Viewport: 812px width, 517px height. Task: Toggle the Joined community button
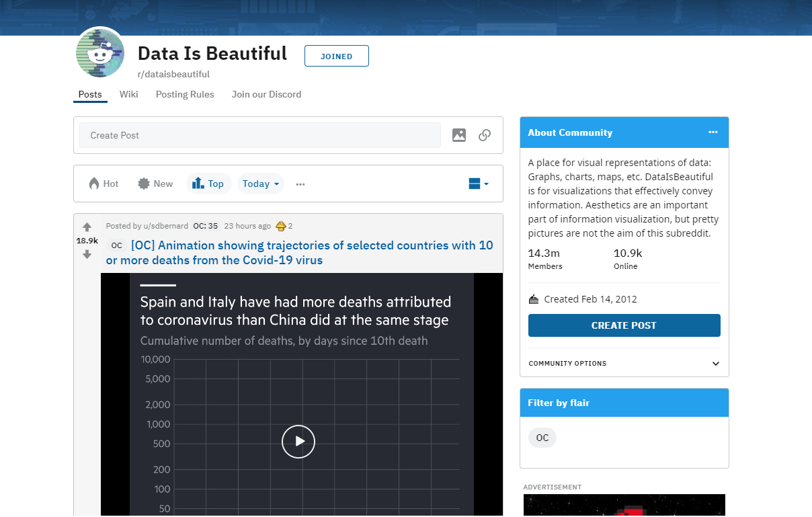337,56
